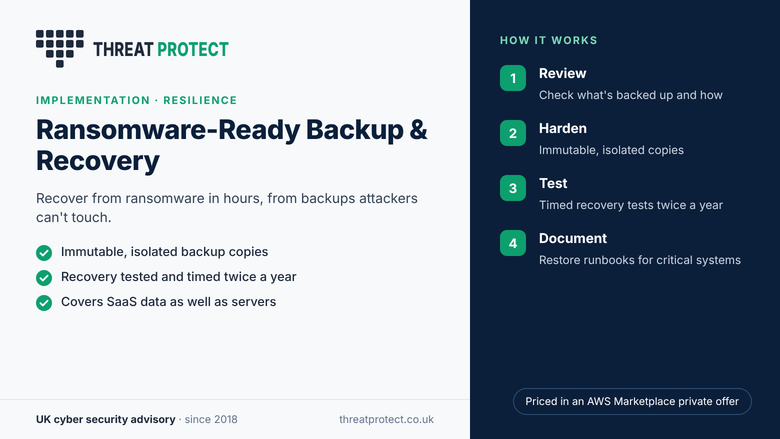Click 'UK cyber security advisory' footer text
This screenshot has height=439, width=780.
pyautogui.click(x=105, y=419)
